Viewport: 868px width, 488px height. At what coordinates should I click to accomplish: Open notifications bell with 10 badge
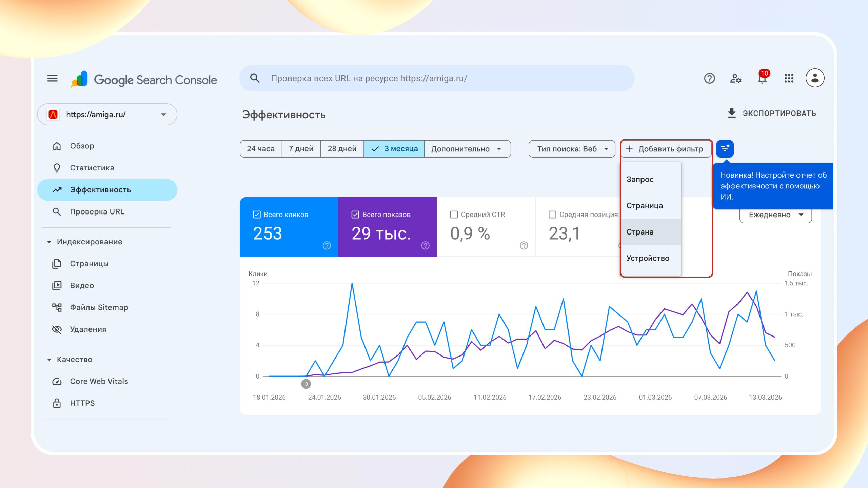pos(762,78)
